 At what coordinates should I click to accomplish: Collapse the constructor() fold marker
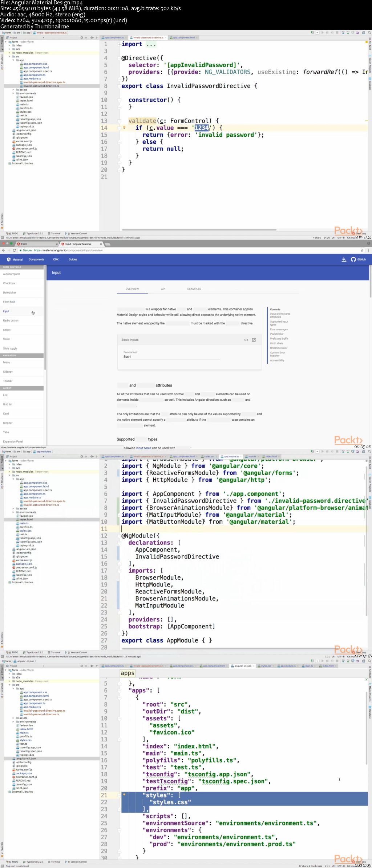point(119,100)
